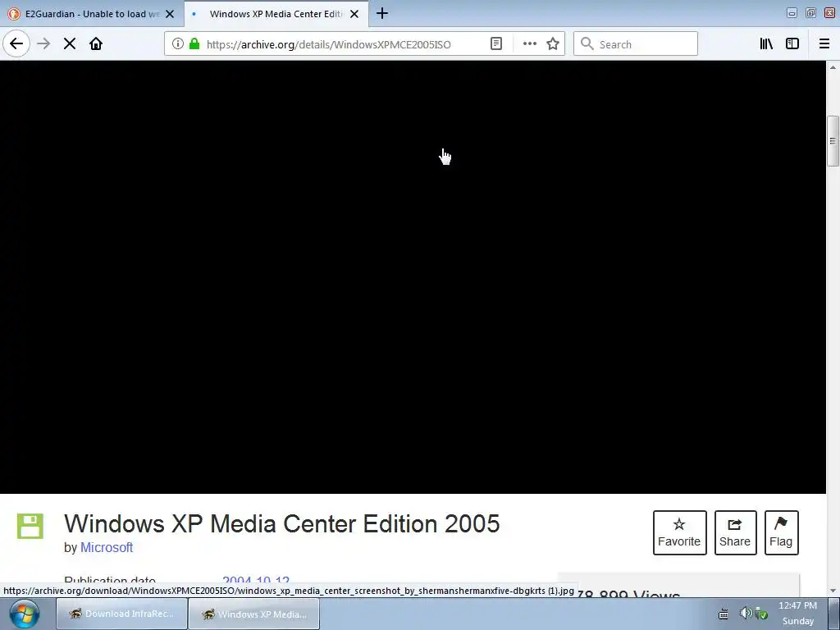
Task: Close the Windows XP Media Center tab
Action: (x=354, y=14)
